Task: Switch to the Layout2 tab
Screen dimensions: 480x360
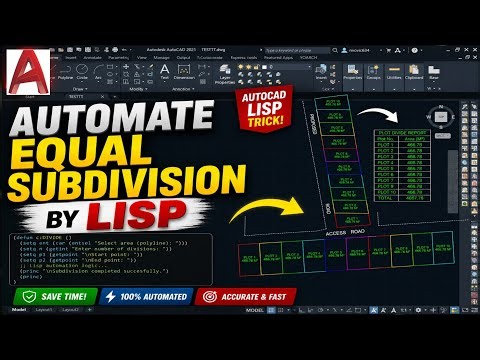Action: coord(70,310)
